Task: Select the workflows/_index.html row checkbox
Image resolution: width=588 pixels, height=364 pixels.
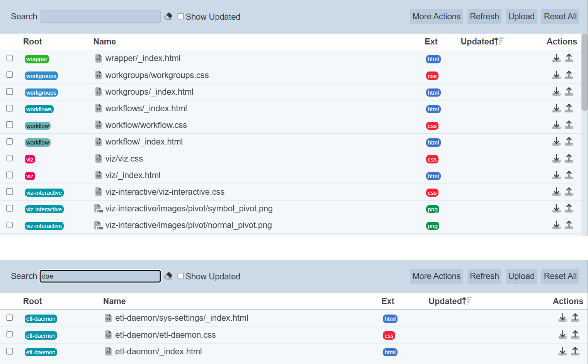Action: pyautogui.click(x=10, y=108)
